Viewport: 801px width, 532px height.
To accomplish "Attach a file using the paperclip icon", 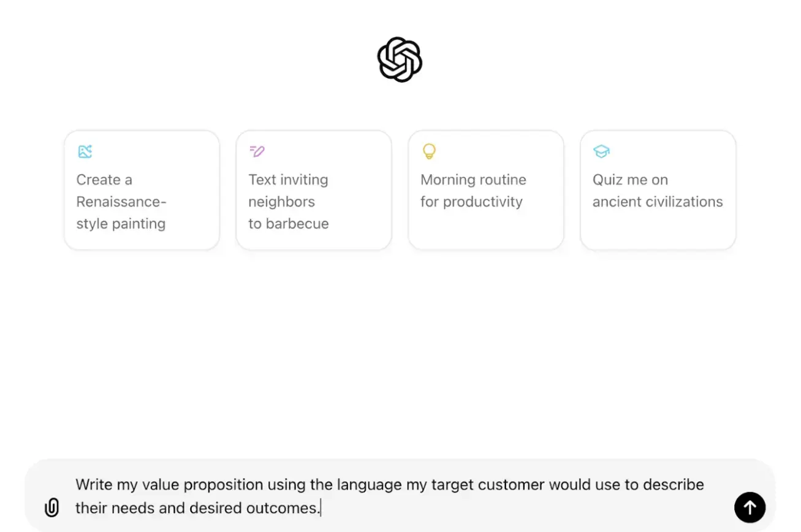I will 52,507.
